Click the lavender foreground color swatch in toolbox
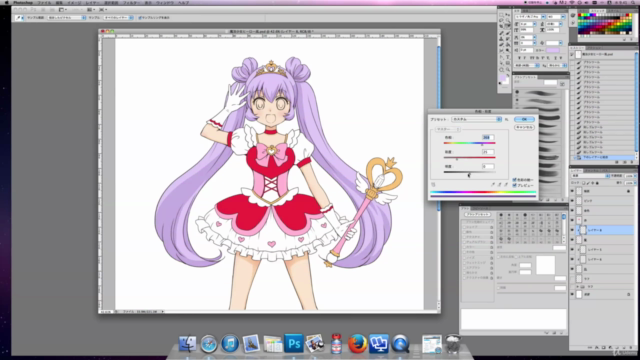 tap(503, 78)
